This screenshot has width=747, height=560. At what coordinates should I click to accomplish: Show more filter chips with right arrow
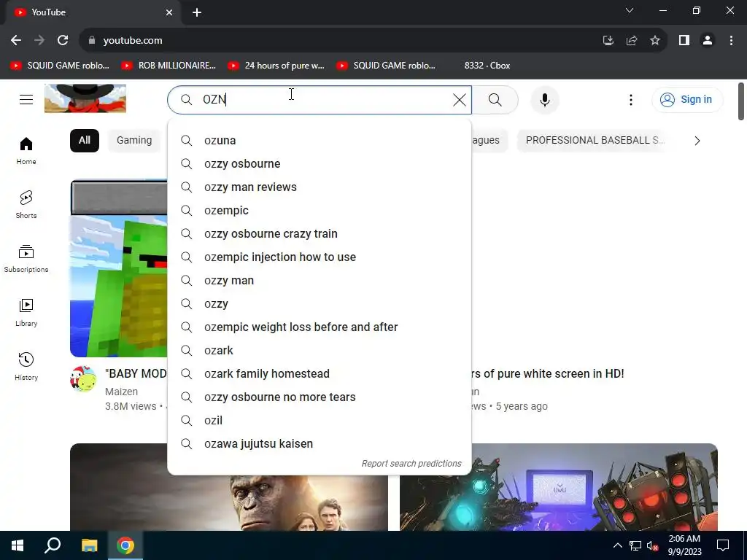pos(697,141)
